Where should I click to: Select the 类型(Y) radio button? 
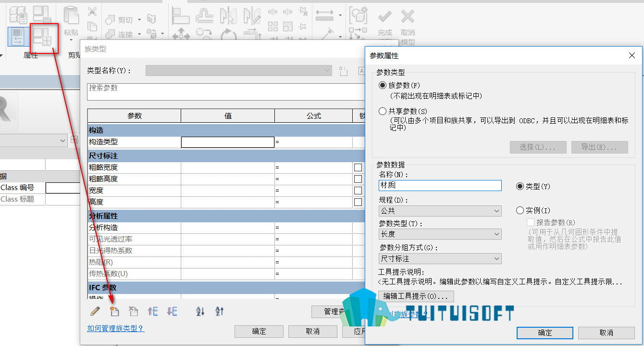(520, 186)
